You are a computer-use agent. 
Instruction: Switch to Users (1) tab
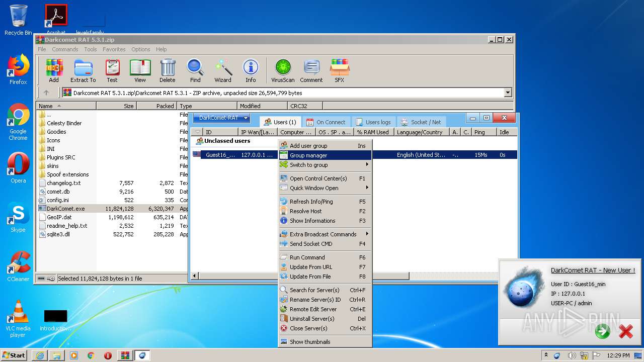coord(280,122)
